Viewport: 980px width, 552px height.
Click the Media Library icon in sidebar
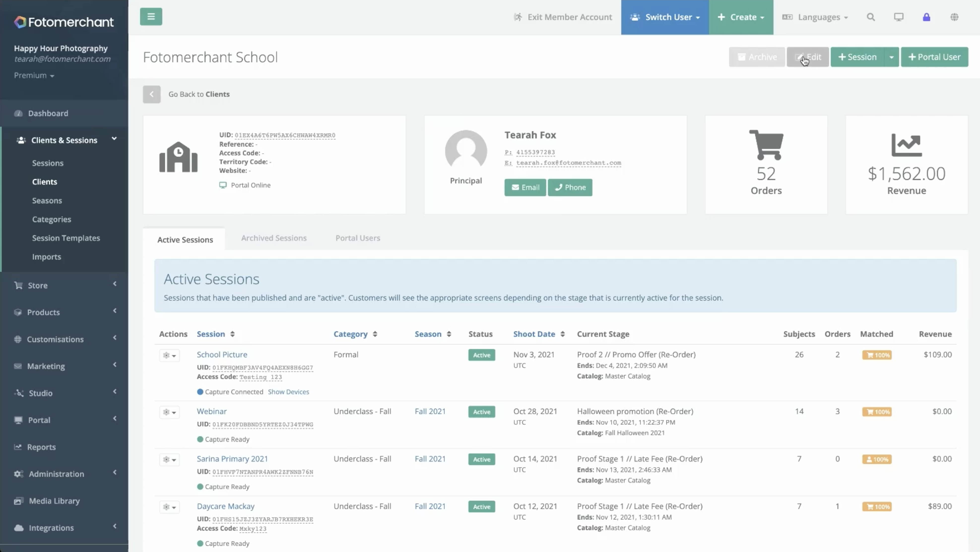(x=19, y=501)
